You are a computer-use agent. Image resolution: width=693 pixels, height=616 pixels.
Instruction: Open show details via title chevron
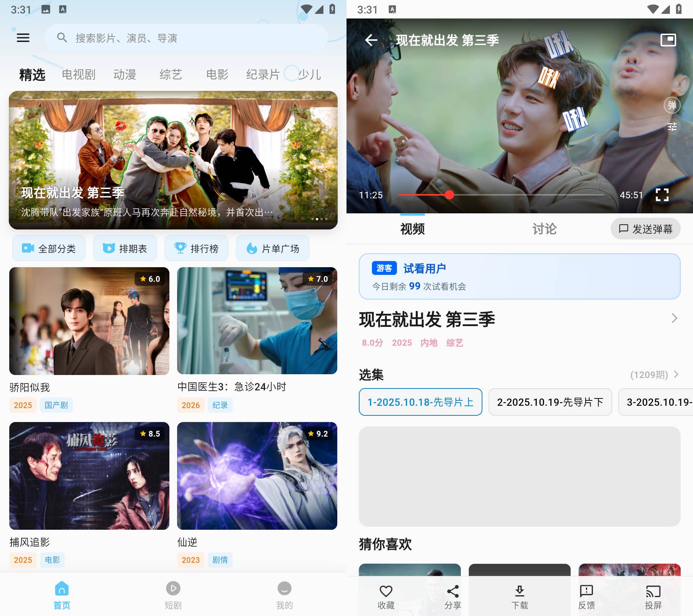674,318
